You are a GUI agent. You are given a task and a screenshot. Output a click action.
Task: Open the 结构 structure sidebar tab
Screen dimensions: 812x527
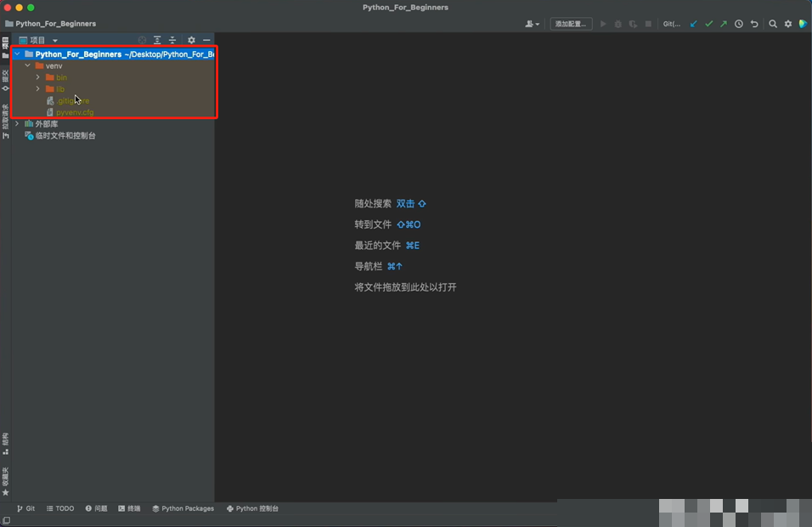(5, 444)
